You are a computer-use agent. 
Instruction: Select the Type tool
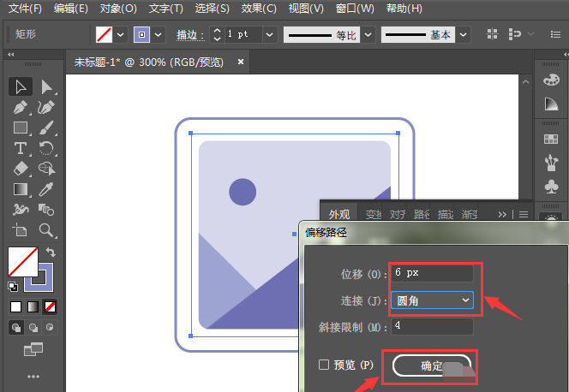21,149
